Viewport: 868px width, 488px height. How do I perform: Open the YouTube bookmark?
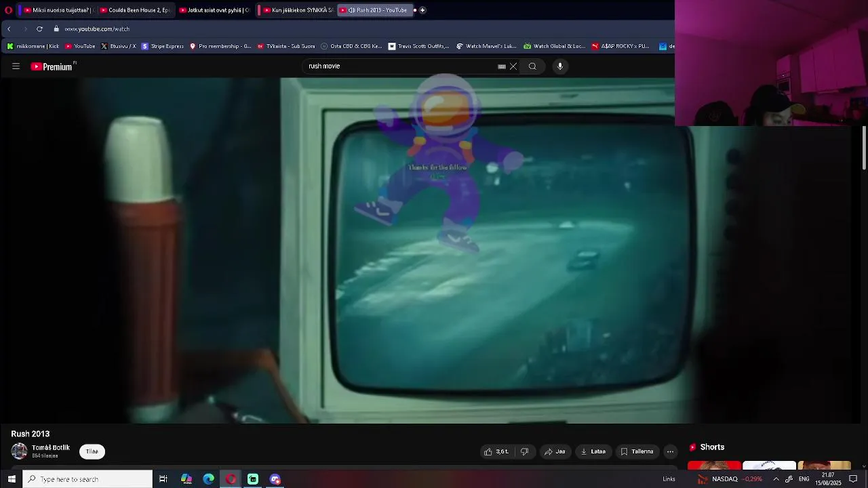pyautogui.click(x=80, y=46)
